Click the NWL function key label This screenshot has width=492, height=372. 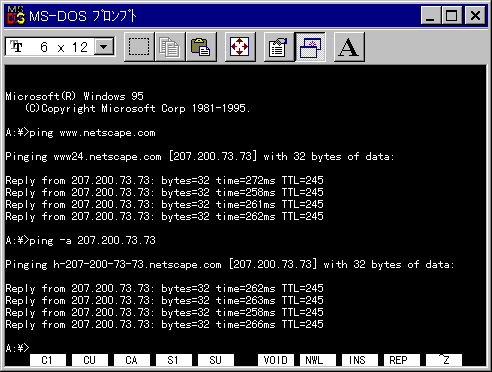[x=317, y=360]
